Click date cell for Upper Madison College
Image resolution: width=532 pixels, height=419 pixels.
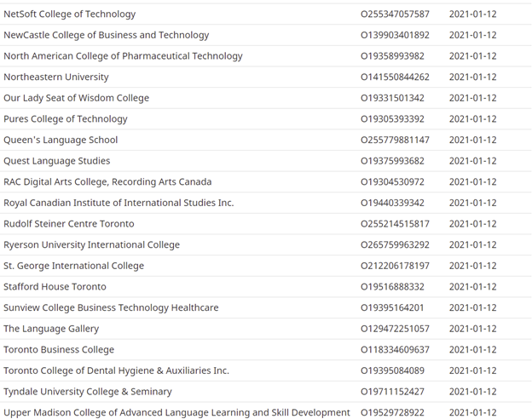[472, 412]
